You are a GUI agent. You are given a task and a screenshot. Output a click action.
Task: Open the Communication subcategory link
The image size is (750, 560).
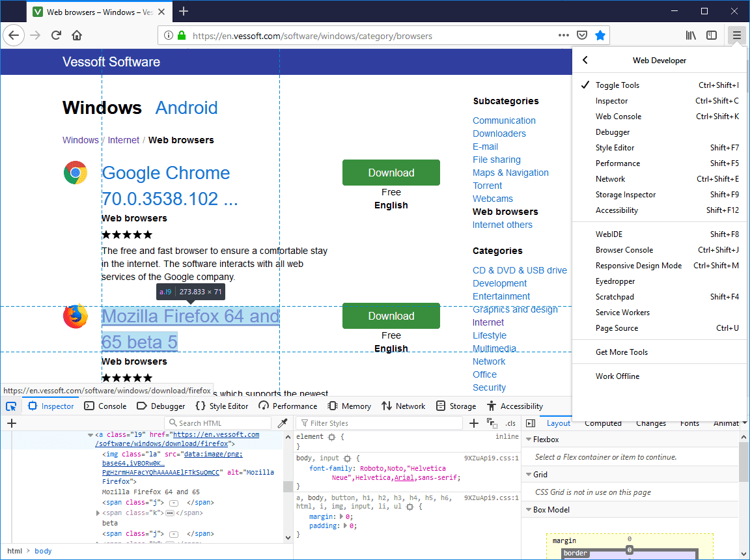pos(504,120)
